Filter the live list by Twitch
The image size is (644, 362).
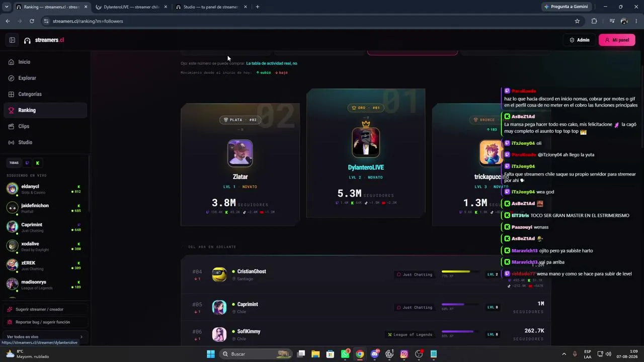(27, 163)
